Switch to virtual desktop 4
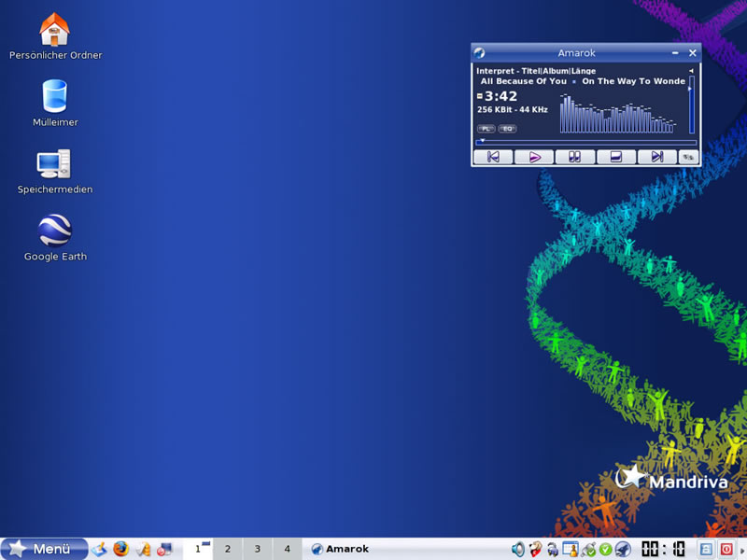This screenshot has width=747, height=560. point(287,549)
